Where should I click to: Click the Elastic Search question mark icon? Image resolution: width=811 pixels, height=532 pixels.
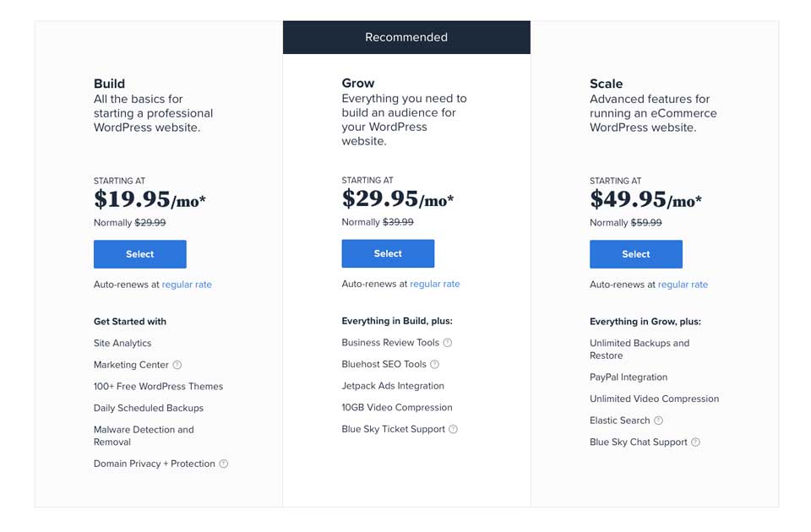click(659, 421)
